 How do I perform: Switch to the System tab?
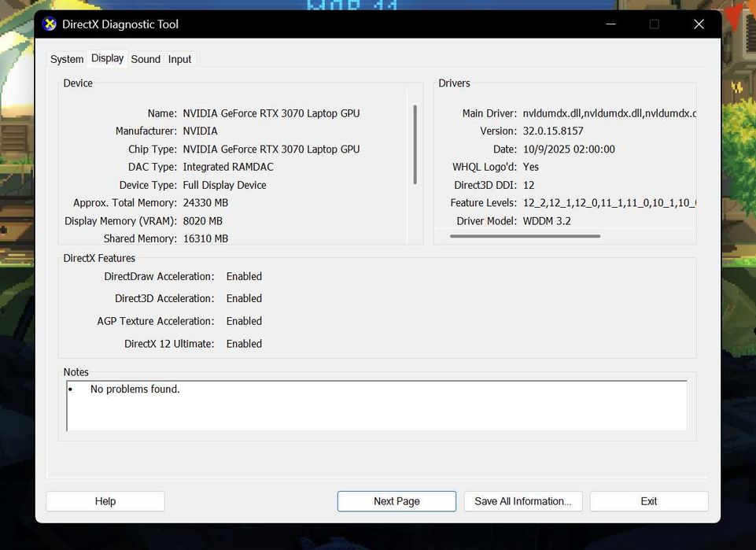tap(67, 59)
